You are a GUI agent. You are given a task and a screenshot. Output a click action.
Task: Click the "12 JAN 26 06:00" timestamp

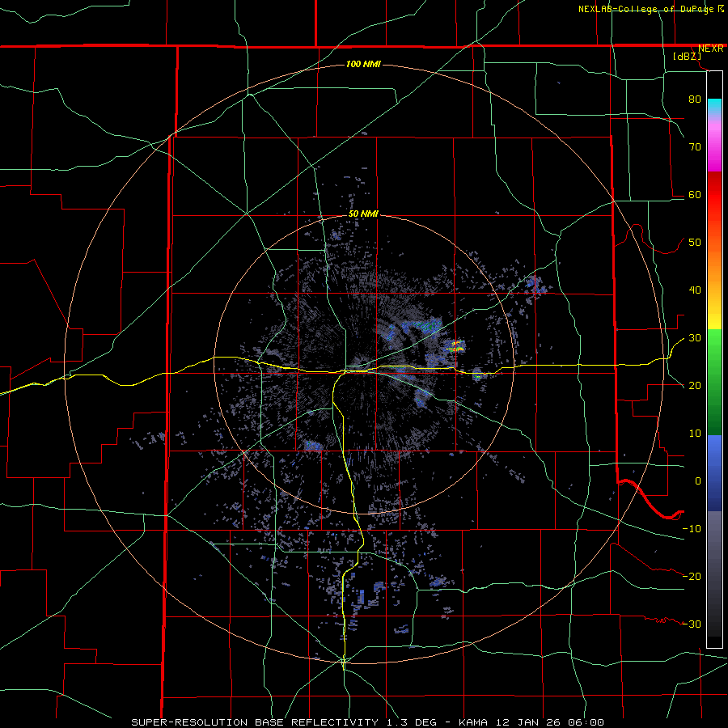click(x=550, y=722)
